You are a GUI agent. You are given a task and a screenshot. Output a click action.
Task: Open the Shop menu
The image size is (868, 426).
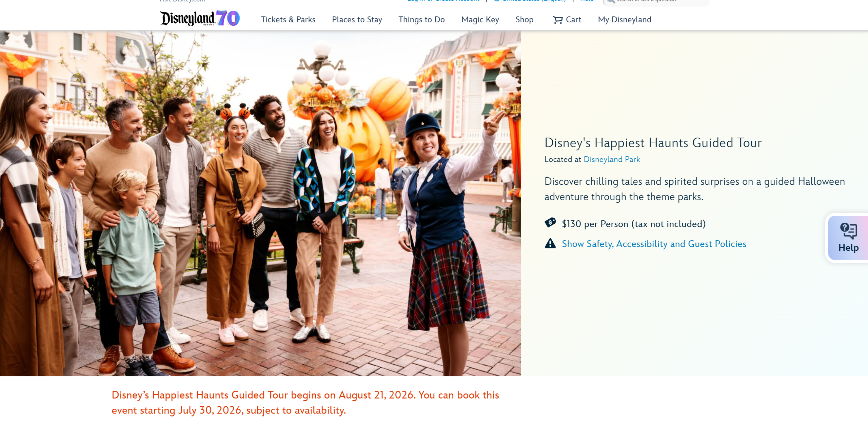coord(524,20)
